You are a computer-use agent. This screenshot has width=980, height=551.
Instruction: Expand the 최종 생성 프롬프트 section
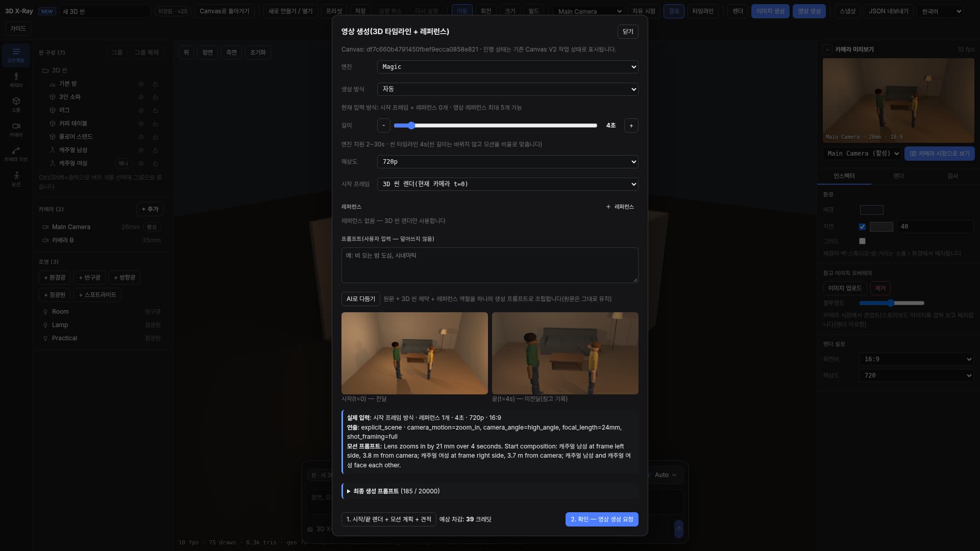pos(393,491)
